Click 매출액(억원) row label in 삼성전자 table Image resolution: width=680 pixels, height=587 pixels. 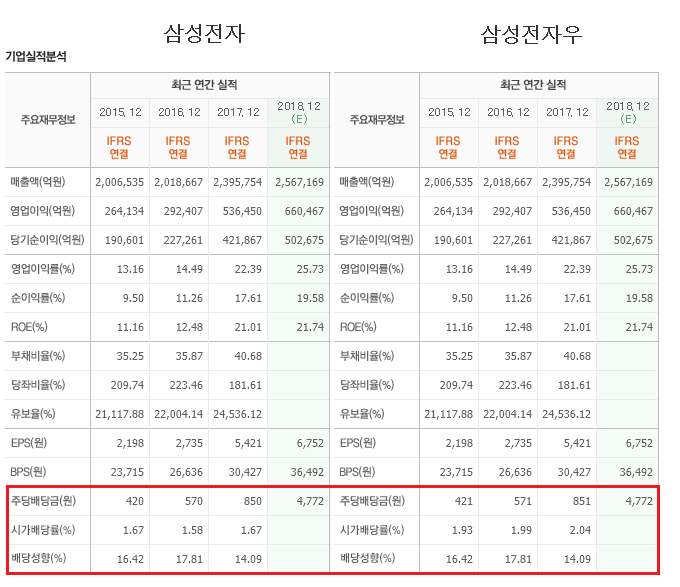click(38, 182)
